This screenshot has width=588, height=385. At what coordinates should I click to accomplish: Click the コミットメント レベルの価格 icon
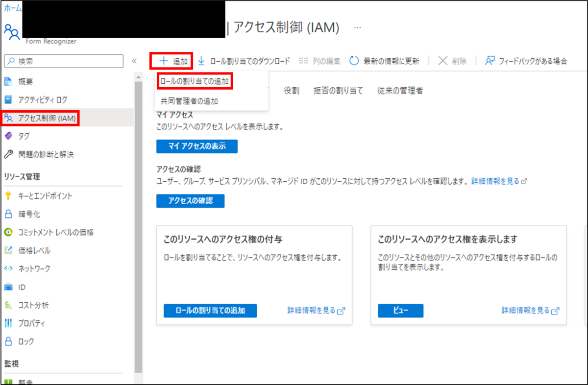pos(8,232)
